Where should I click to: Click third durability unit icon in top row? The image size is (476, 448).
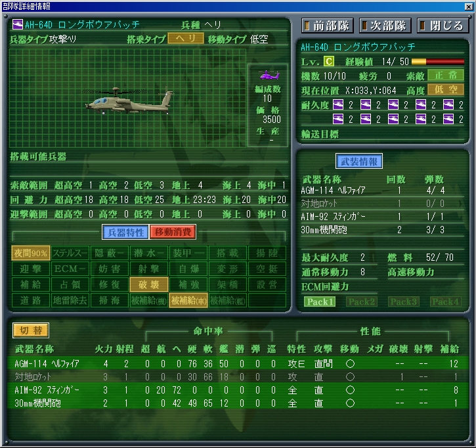[x=393, y=105]
